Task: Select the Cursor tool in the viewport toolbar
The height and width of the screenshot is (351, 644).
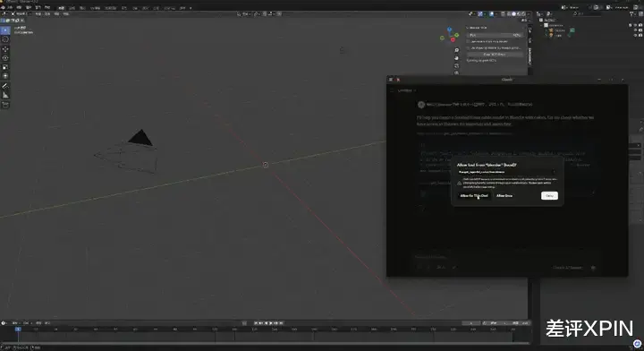Action: [5, 39]
